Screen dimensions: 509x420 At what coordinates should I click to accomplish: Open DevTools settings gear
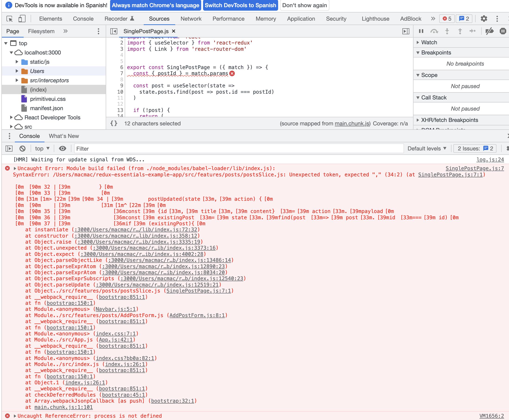click(484, 19)
